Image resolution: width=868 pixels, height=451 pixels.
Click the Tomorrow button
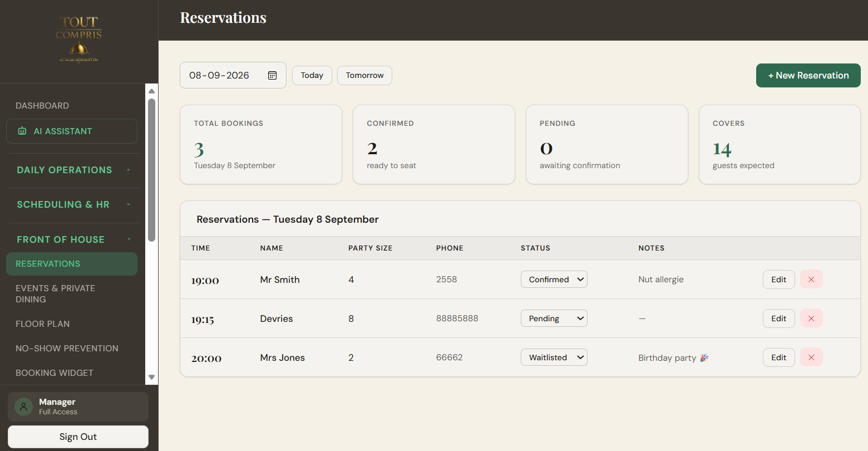pos(364,75)
